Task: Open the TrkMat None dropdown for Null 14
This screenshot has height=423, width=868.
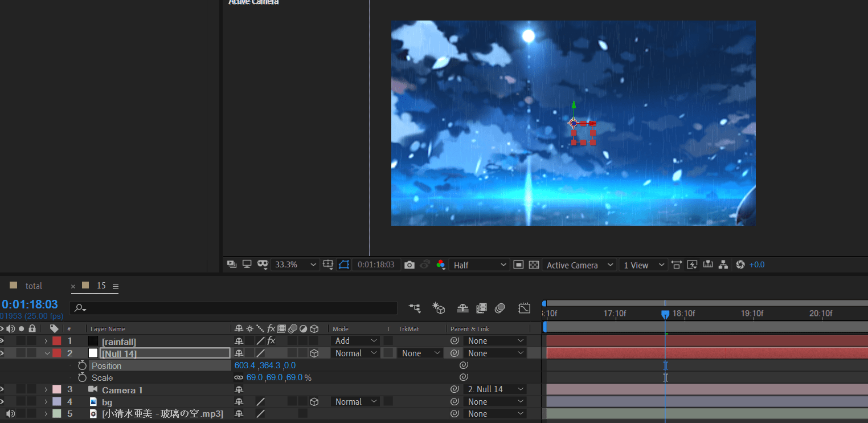Action: tap(420, 353)
